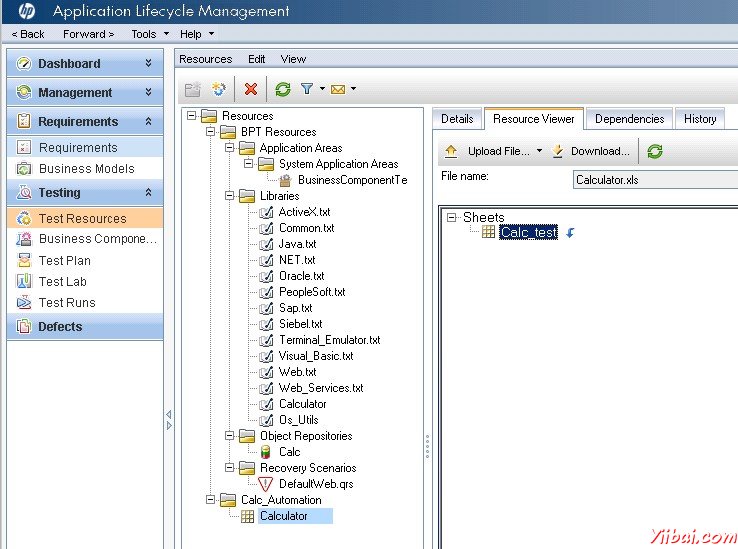The height and width of the screenshot is (549, 738).
Task: Click the red Delete icon
Action: pos(251,89)
